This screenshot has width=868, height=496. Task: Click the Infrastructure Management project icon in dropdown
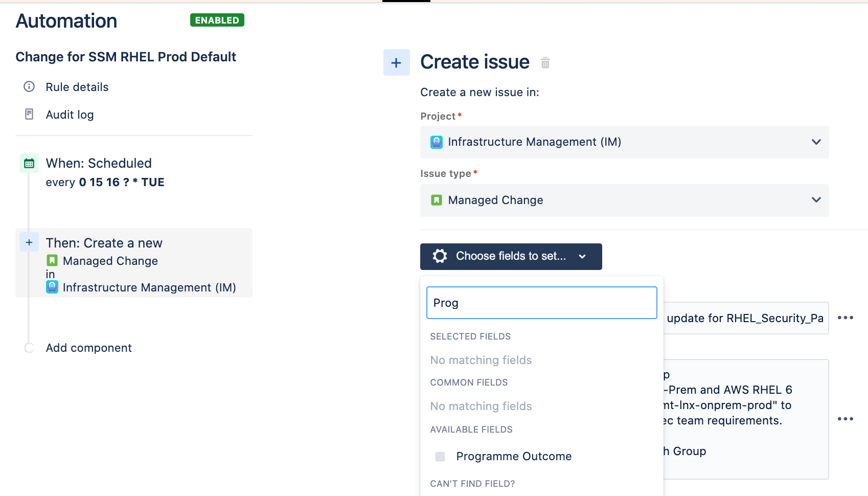tap(437, 142)
